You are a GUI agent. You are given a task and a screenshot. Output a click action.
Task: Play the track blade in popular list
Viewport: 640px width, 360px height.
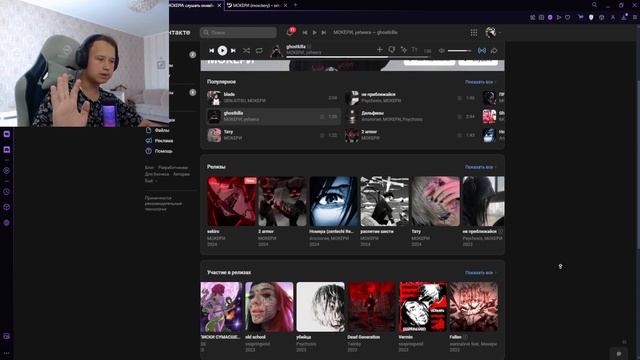click(x=273, y=98)
